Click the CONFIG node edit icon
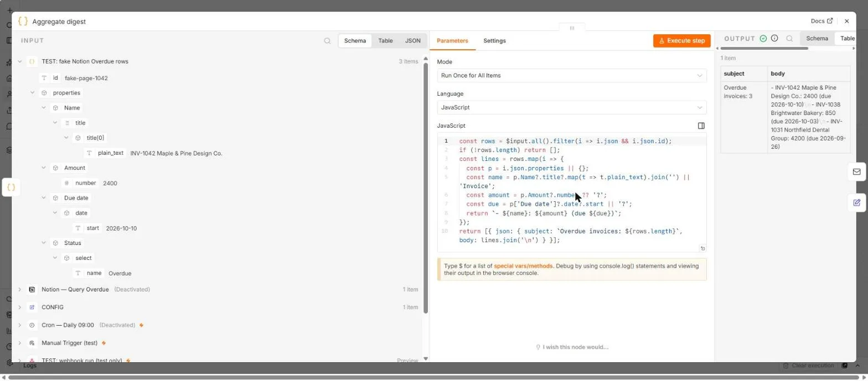Viewport: 868px width, 381px height. tap(32, 307)
